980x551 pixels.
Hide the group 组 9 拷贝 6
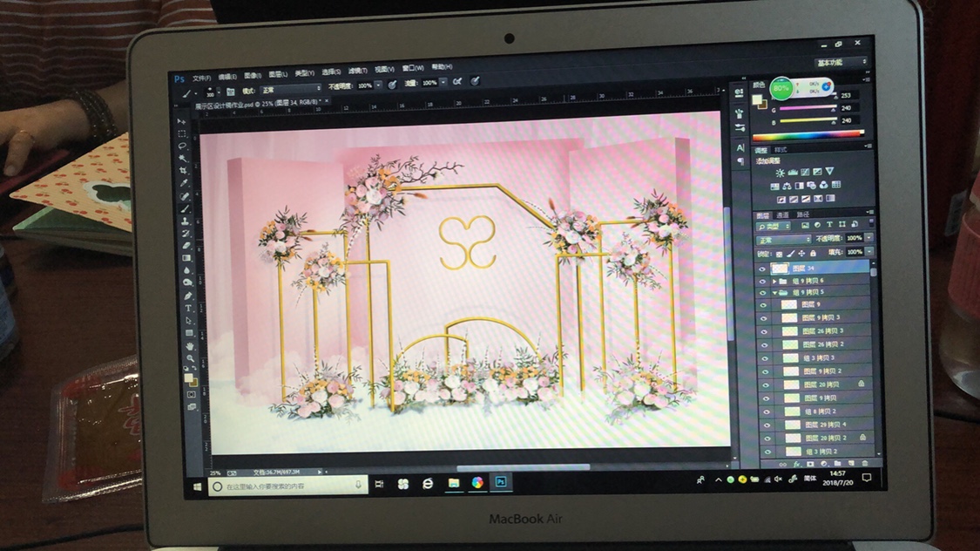tap(761, 282)
